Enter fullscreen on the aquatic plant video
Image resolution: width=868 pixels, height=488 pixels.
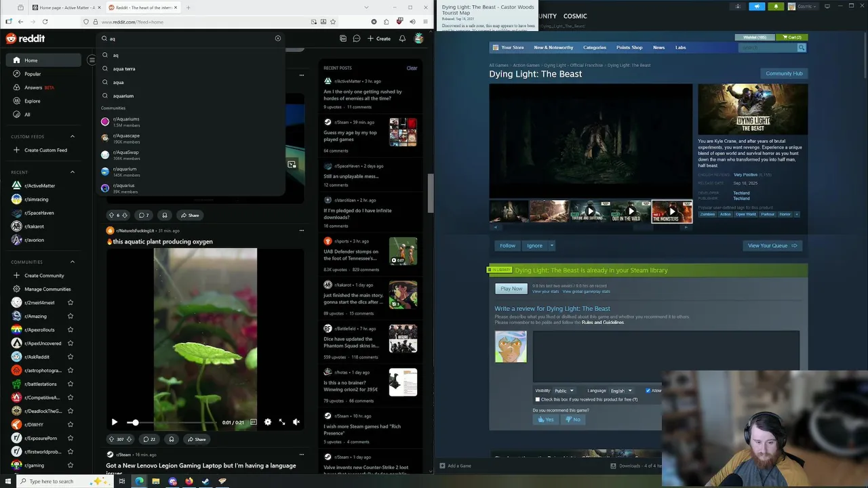[x=282, y=422]
